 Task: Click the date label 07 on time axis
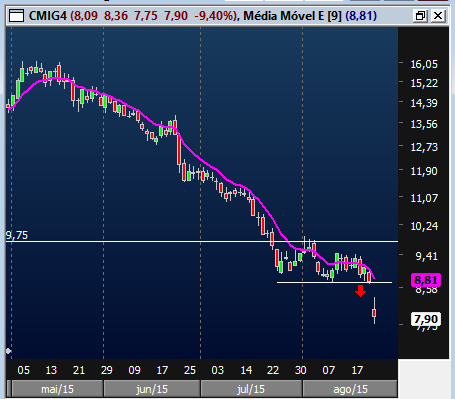[x=328, y=370]
